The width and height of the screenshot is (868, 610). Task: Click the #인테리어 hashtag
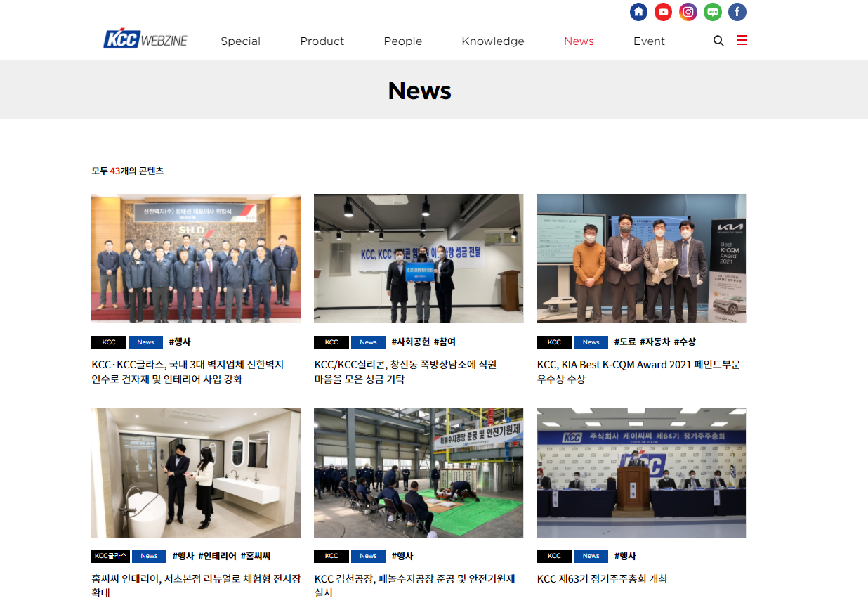217,556
